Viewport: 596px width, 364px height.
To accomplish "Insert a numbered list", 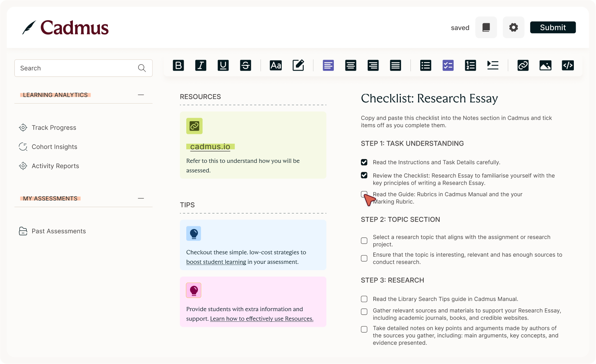I will click(x=471, y=65).
